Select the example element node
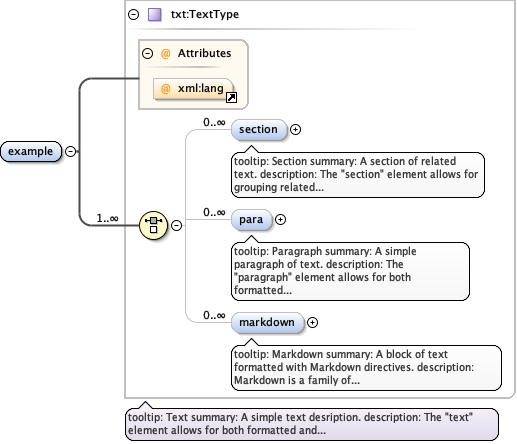The width and height of the screenshot is (517, 444). click(x=31, y=152)
